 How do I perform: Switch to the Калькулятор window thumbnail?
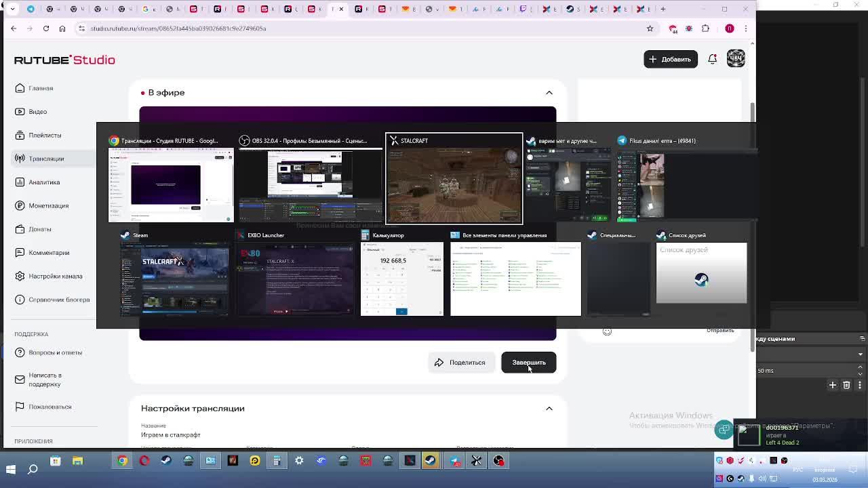pos(401,274)
